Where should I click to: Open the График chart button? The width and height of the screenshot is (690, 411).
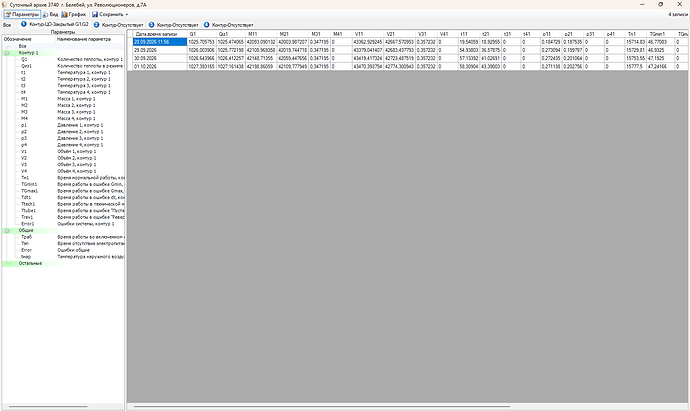(x=73, y=15)
